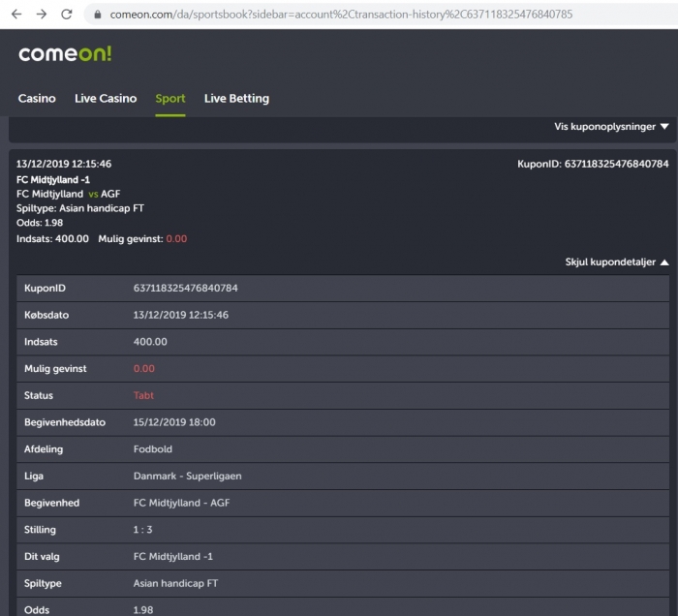Screen dimensions: 678x616
Task: Click the Stilling row label
Action: [x=40, y=530]
